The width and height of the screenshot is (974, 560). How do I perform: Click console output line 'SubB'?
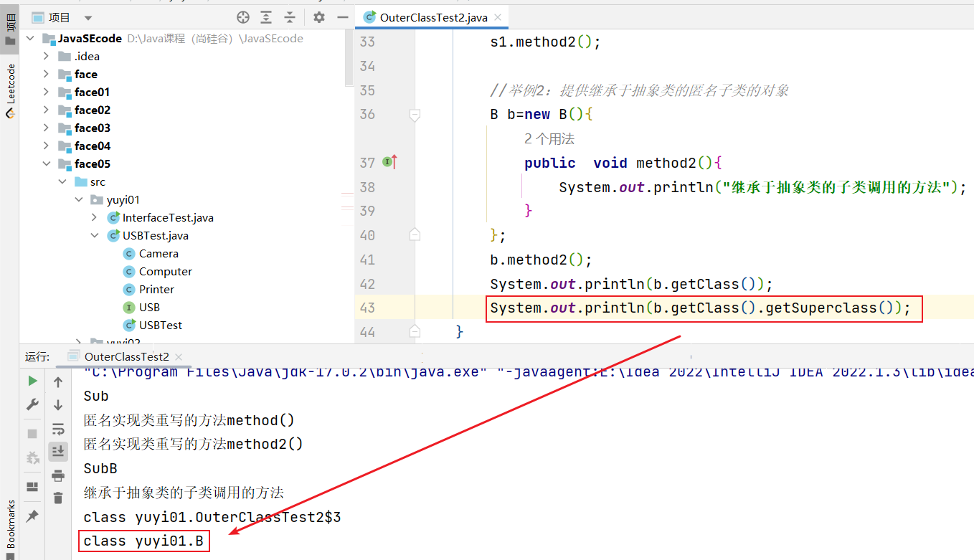click(100, 468)
